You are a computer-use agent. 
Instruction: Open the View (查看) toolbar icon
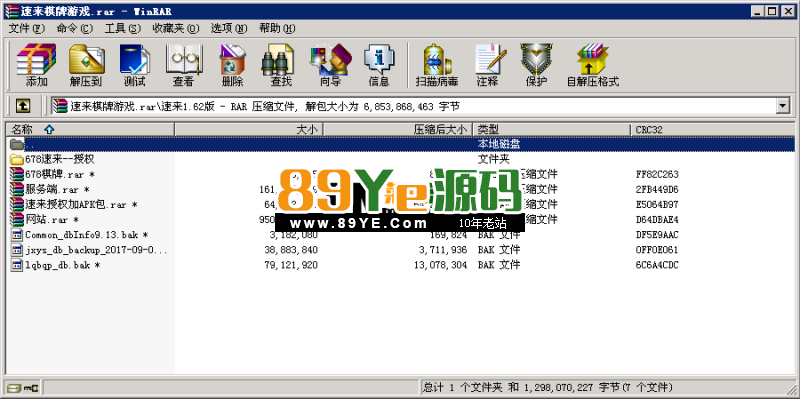(x=183, y=65)
